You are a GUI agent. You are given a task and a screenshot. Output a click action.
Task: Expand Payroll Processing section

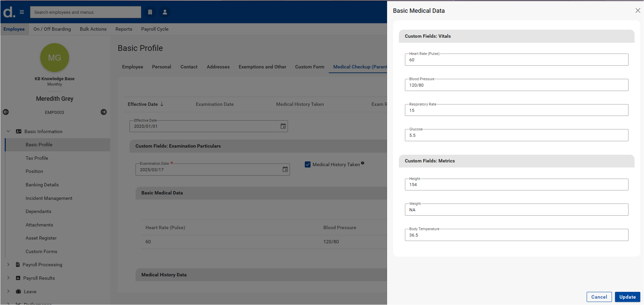click(x=8, y=265)
